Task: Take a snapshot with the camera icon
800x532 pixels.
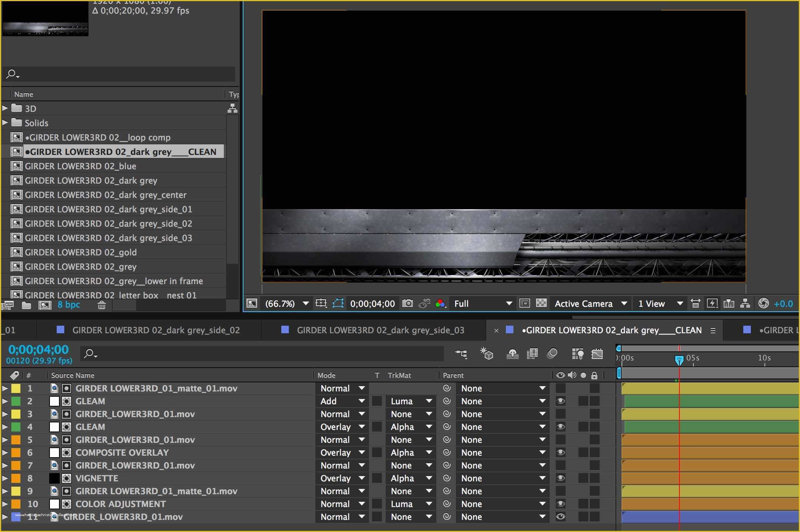Action: coord(407,303)
